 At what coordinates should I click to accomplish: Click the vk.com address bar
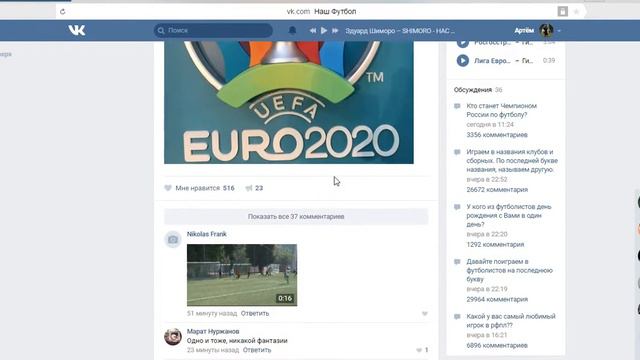(321, 11)
